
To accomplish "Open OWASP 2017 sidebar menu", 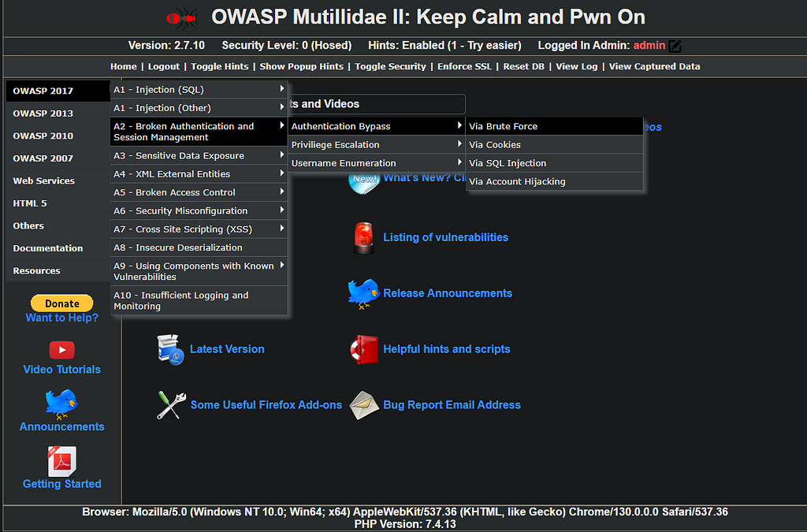I will click(58, 91).
